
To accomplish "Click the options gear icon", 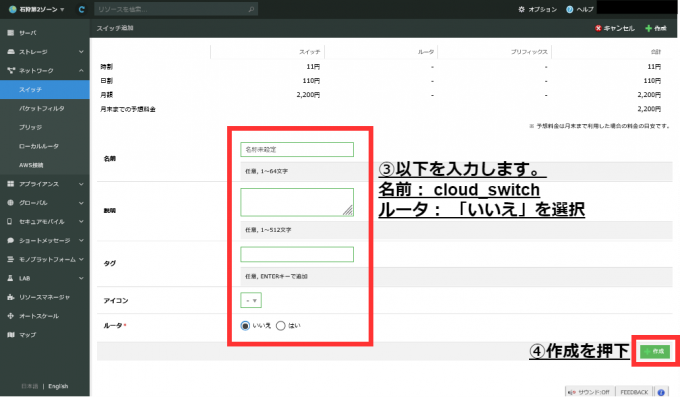I will [x=521, y=9].
